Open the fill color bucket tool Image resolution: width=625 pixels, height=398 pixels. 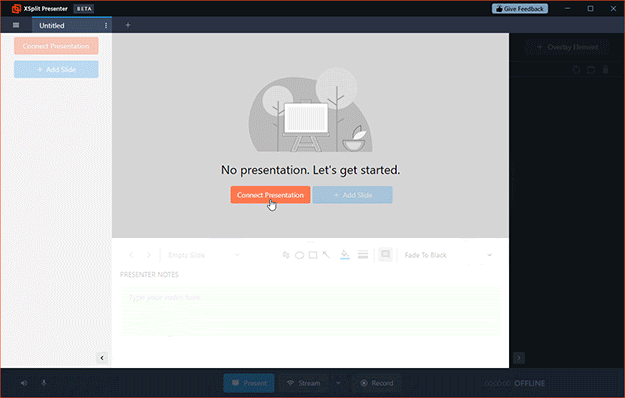(345, 254)
